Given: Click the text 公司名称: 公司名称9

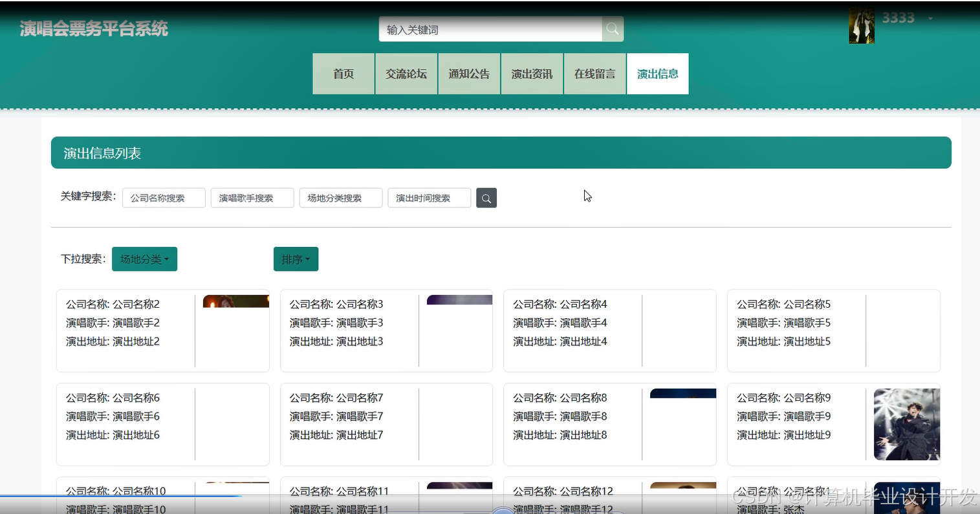Looking at the screenshot, I should 784,398.
